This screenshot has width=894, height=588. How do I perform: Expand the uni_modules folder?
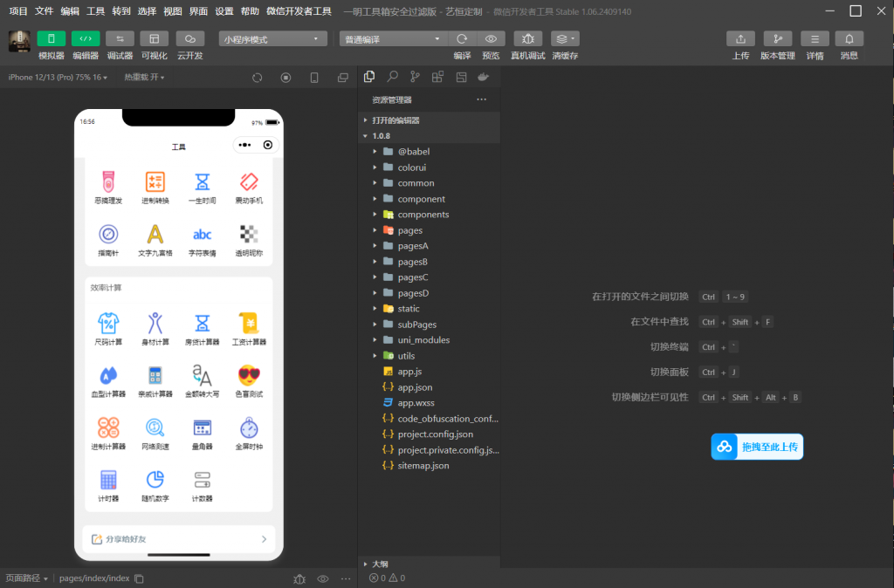[430, 339]
